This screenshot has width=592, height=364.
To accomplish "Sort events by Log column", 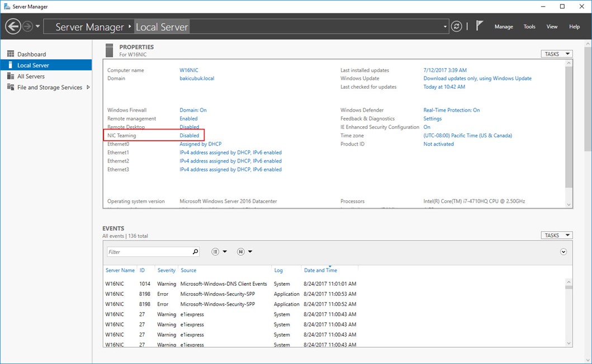I will click(278, 270).
